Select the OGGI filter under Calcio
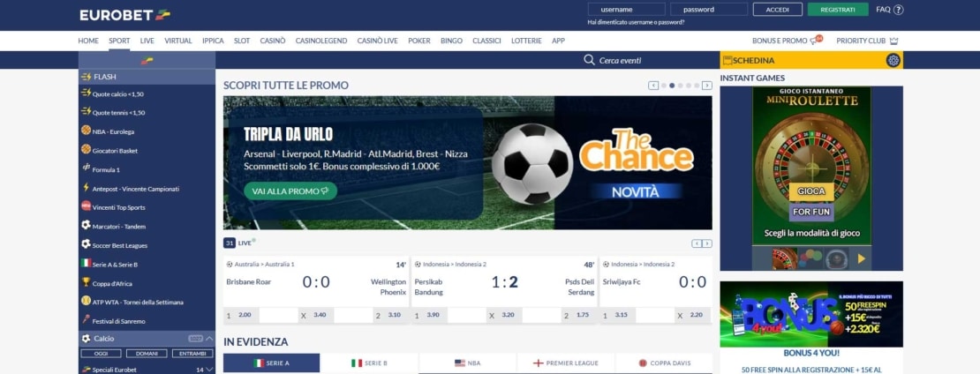 [100, 353]
